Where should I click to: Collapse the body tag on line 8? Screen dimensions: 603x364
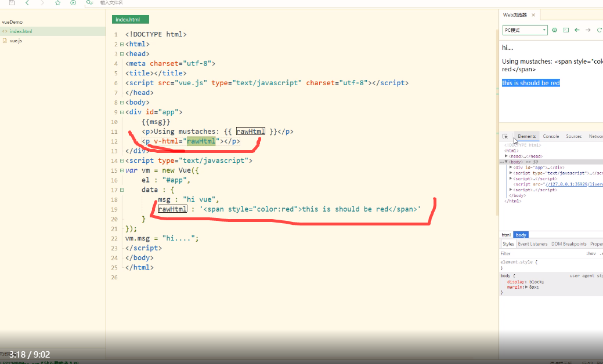(x=122, y=103)
